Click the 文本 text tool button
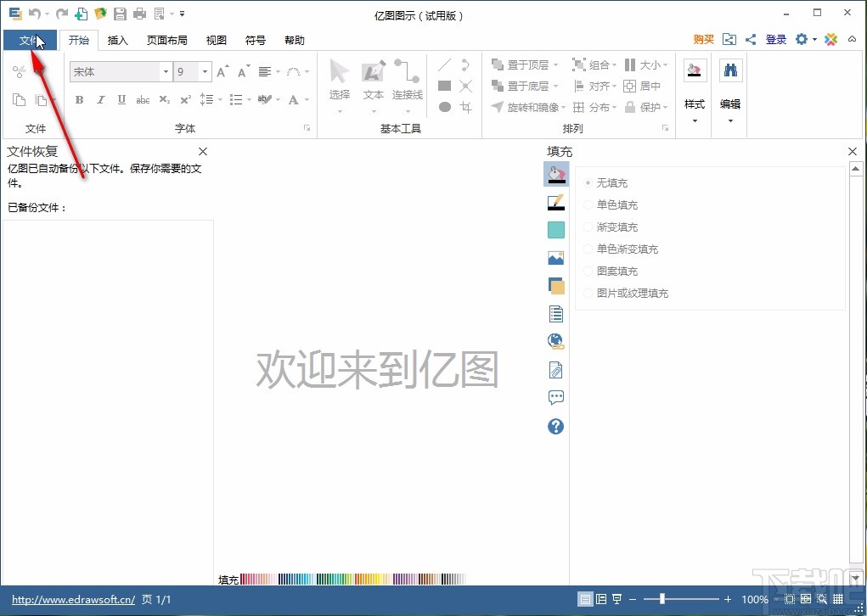The height and width of the screenshot is (616, 867). point(374,86)
